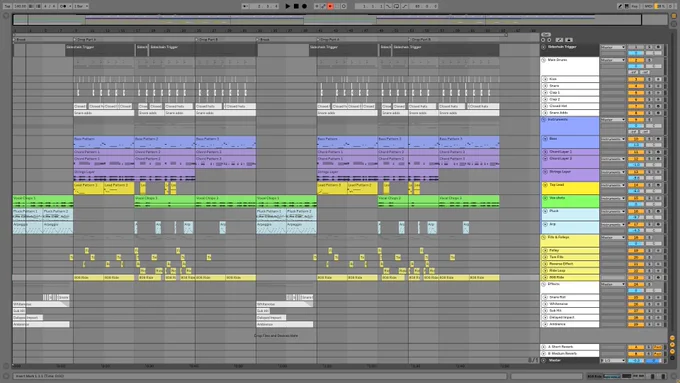Screen dimensions: 680x383
Task: Arm the Pluck track for recording
Action: [658, 211]
